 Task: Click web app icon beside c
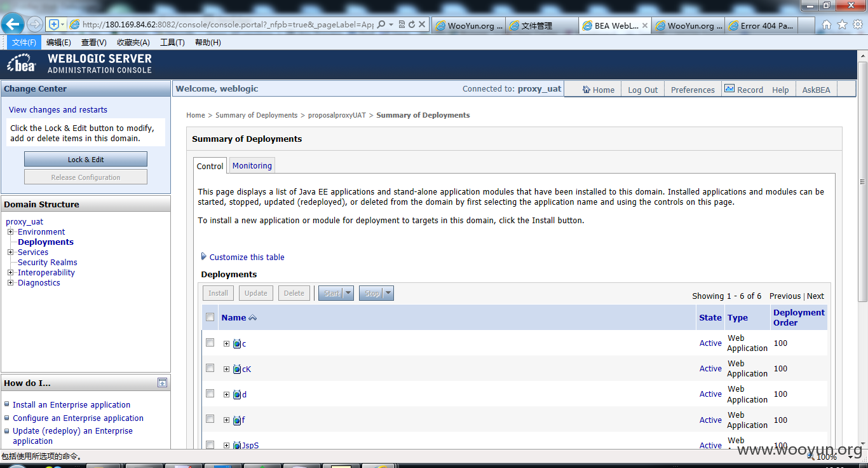[237, 344]
